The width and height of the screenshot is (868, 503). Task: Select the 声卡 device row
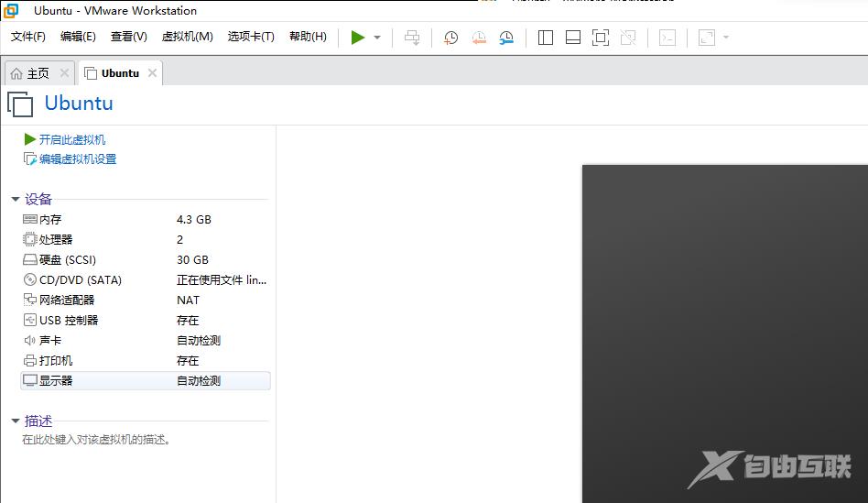click(146, 341)
